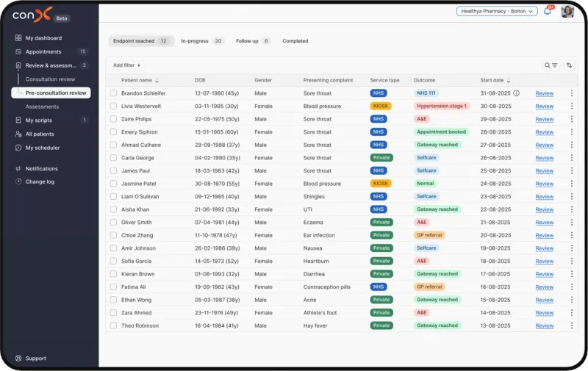Viewport: 588px width, 371px height.
Task: Select the checkbox for Ahmad Culhane
Action: point(113,145)
